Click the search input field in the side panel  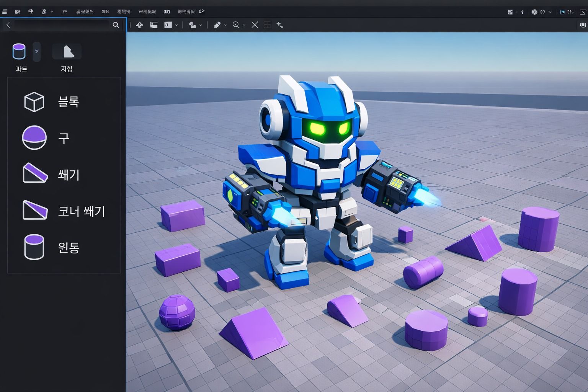tap(61, 25)
